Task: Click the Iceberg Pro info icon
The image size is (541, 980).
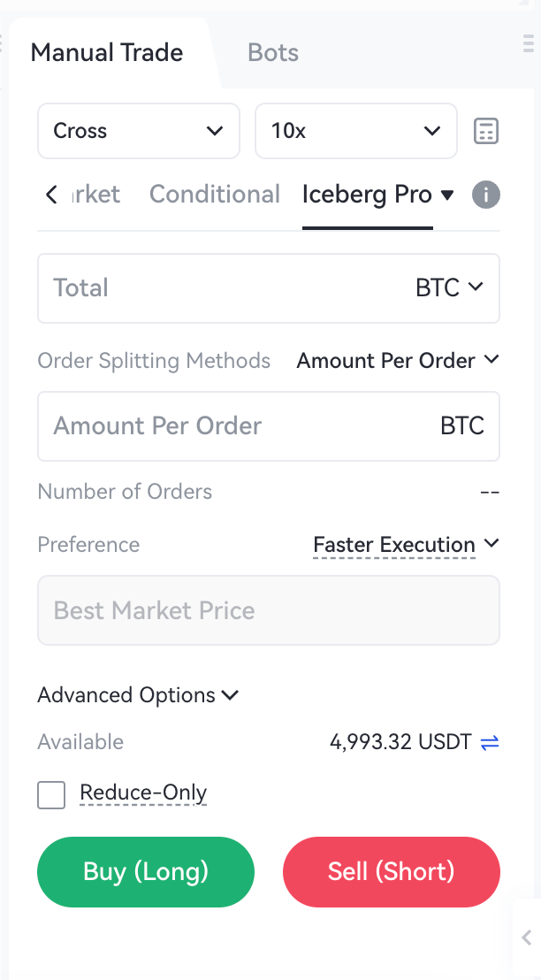Action: point(486,195)
